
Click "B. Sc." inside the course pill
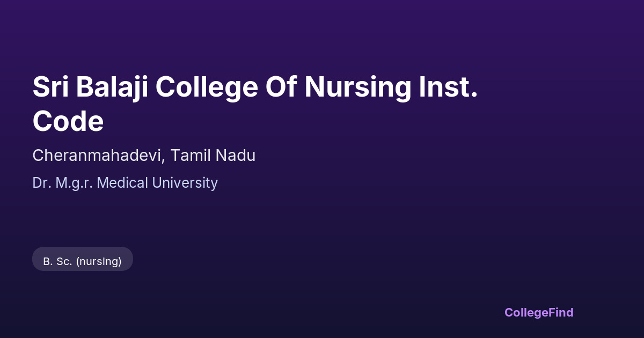57,261
